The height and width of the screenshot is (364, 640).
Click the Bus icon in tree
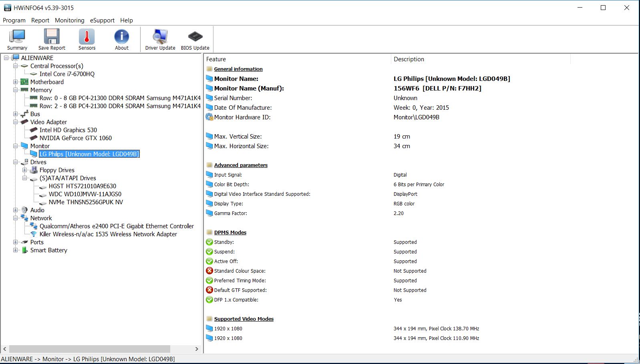(x=24, y=114)
